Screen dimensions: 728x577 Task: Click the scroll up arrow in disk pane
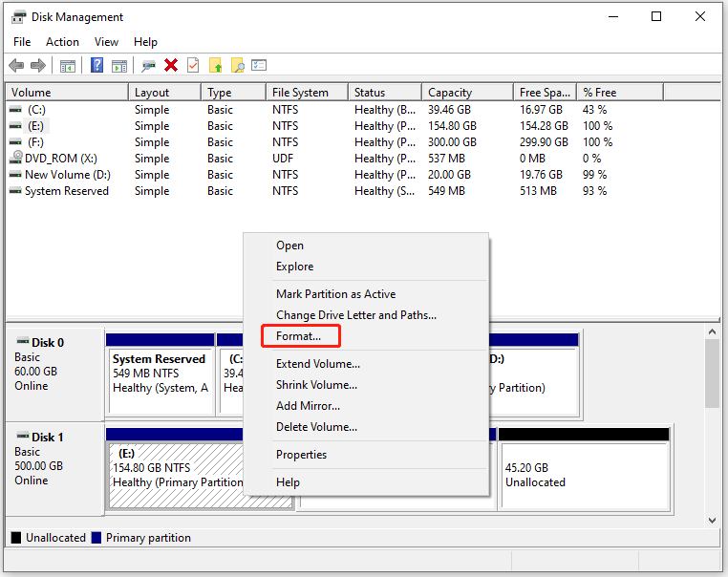(x=712, y=331)
